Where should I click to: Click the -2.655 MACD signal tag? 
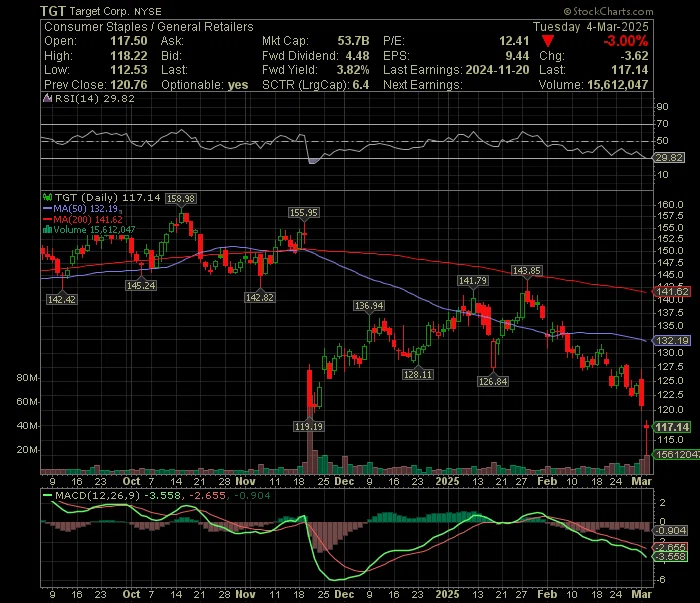tap(670, 548)
